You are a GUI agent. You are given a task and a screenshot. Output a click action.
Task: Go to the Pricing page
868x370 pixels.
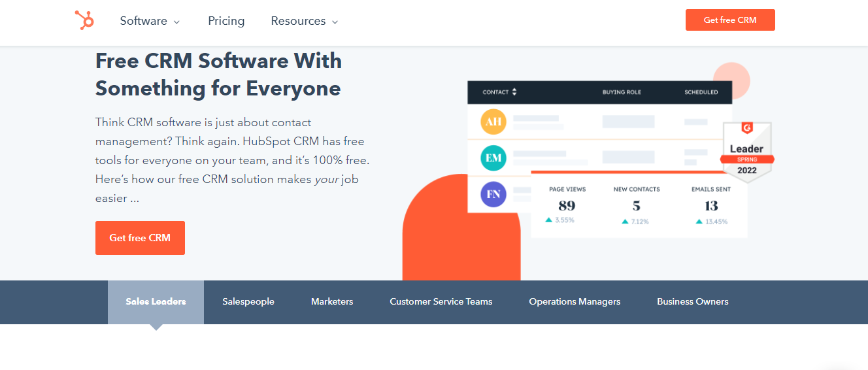coord(226,21)
